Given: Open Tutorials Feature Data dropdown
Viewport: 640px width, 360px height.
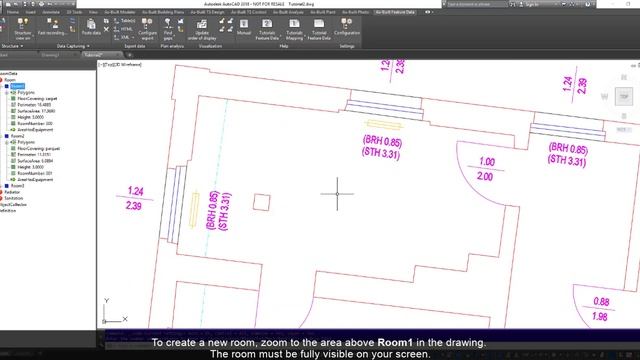Looking at the screenshot, I should (267, 29).
